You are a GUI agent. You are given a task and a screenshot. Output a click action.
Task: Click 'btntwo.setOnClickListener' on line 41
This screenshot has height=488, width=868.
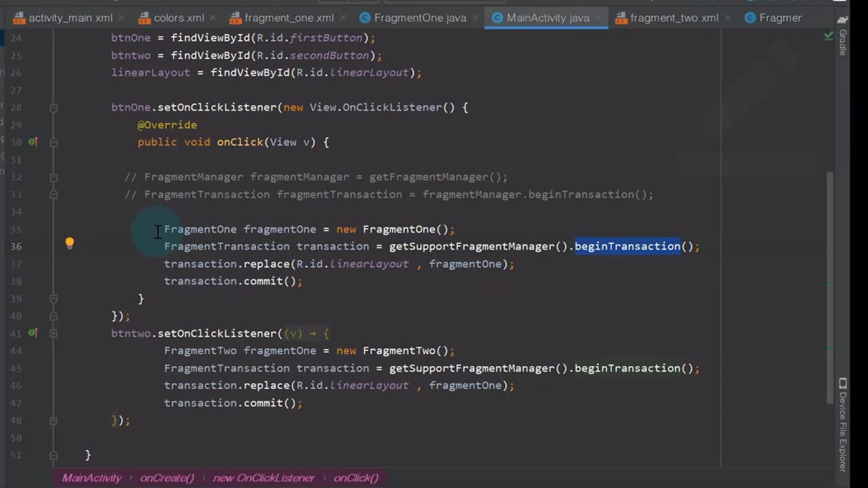pos(194,333)
